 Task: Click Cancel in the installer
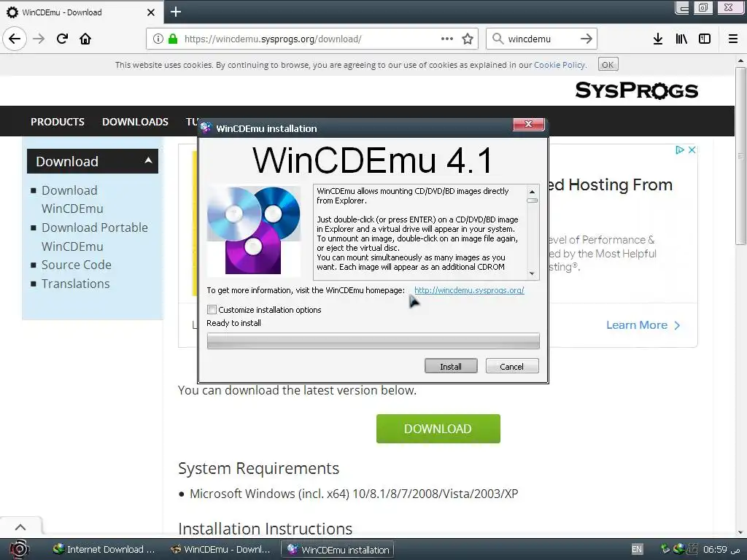(511, 366)
